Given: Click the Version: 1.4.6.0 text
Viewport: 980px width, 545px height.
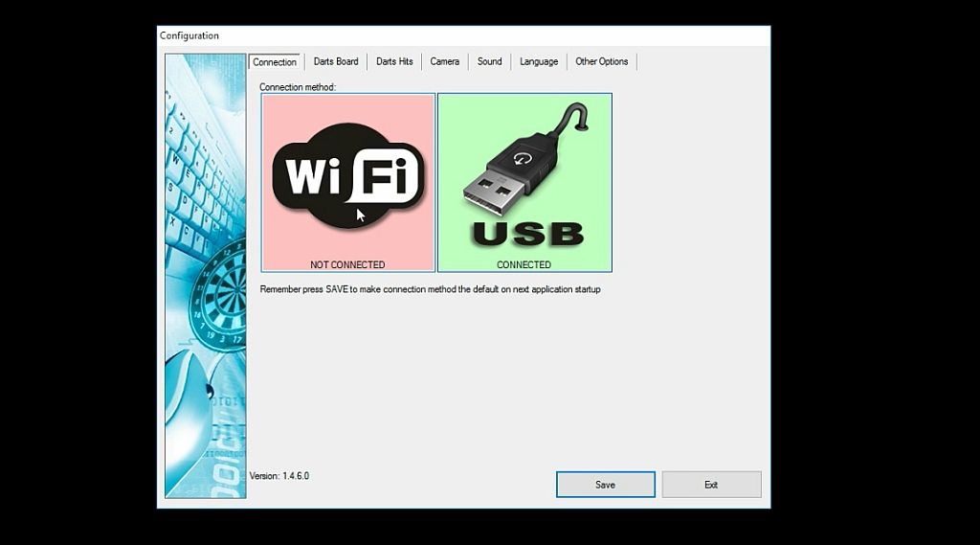Looking at the screenshot, I should click(x=279, y=475).
